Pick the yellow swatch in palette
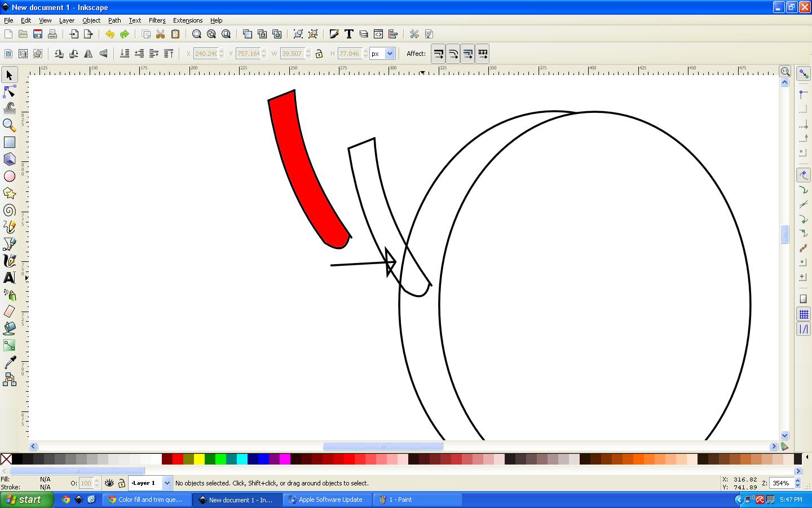 coord(199,459)
